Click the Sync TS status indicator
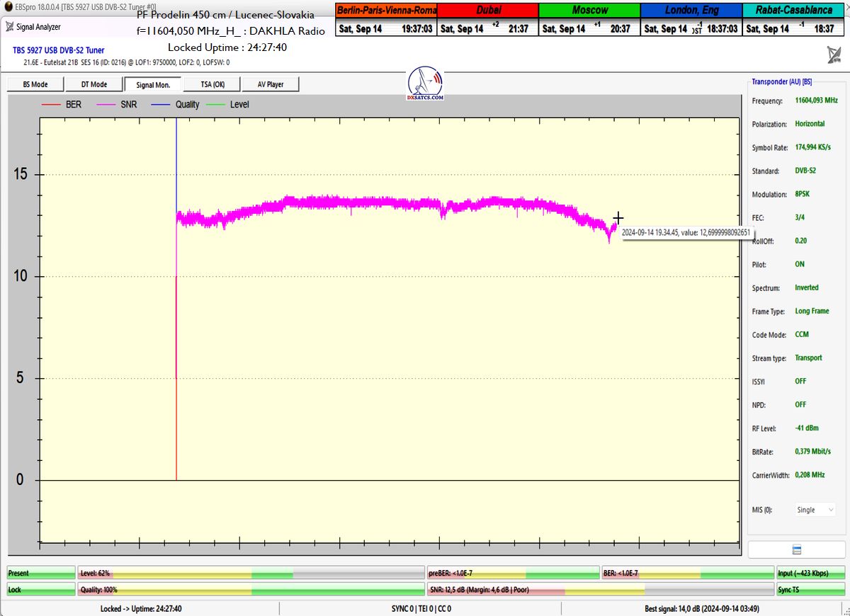The image size is (850, 616). click(x=810, y=589)
